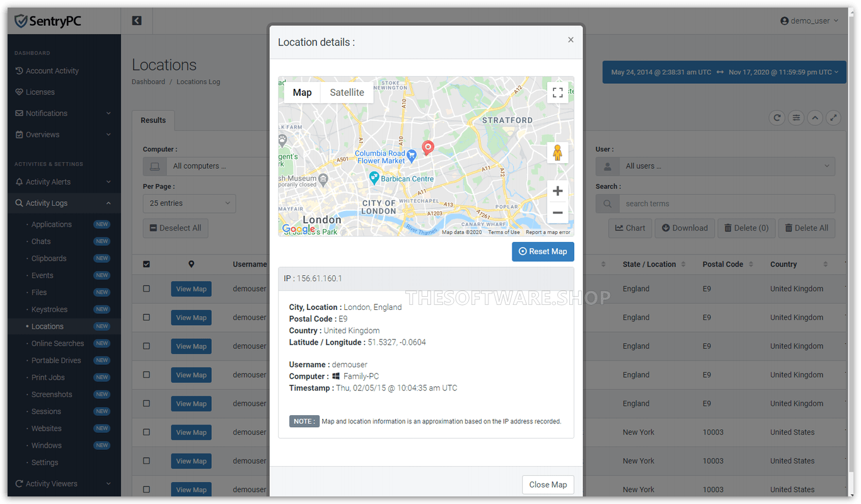Collapse the sidebar with arrow icon
Screen dimensions: 861x504
[137, 21]
